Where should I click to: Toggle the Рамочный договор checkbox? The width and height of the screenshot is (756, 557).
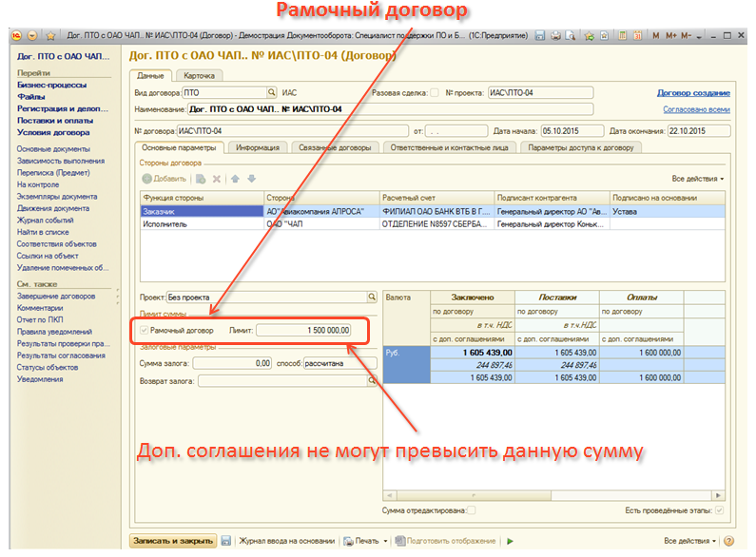tap(145, 331)
